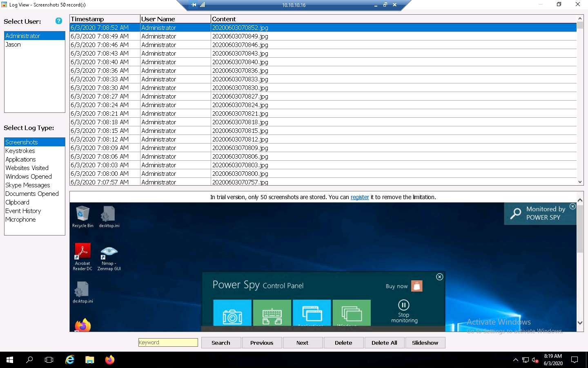Click log list scrollbar up arrow
Screen dimensions: 588x368
click(x=580, y=18)
